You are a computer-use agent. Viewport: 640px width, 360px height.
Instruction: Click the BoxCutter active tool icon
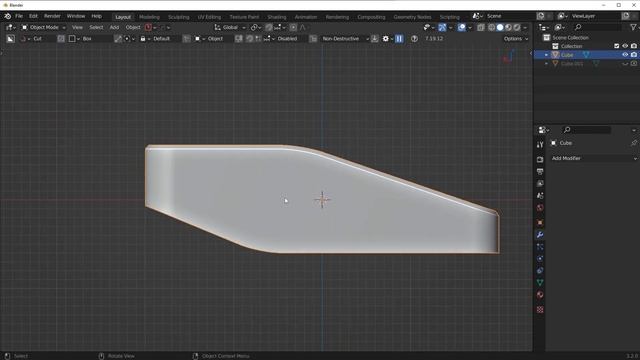click(x=11, y=39)
